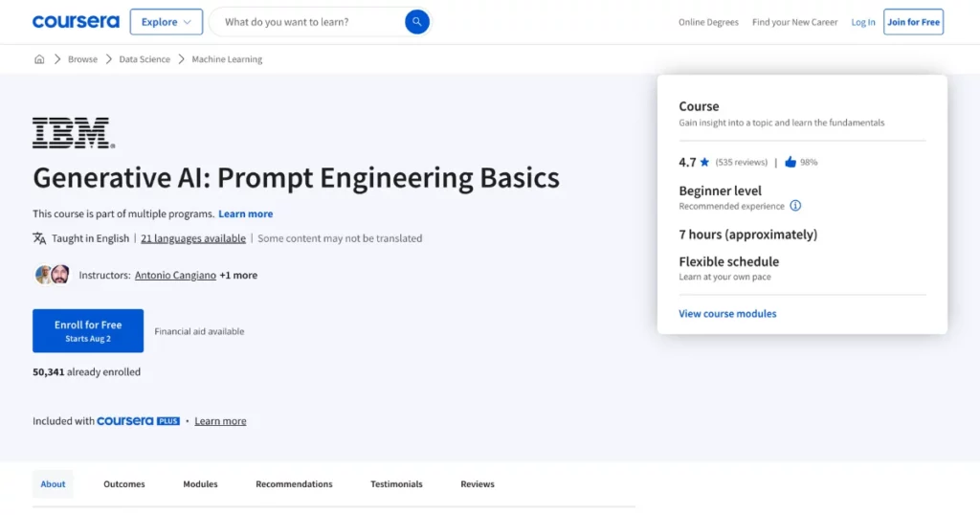Screen dimensions: 980x515
Task: Click Enroll for Free button
Action: (x=88, y=330)
